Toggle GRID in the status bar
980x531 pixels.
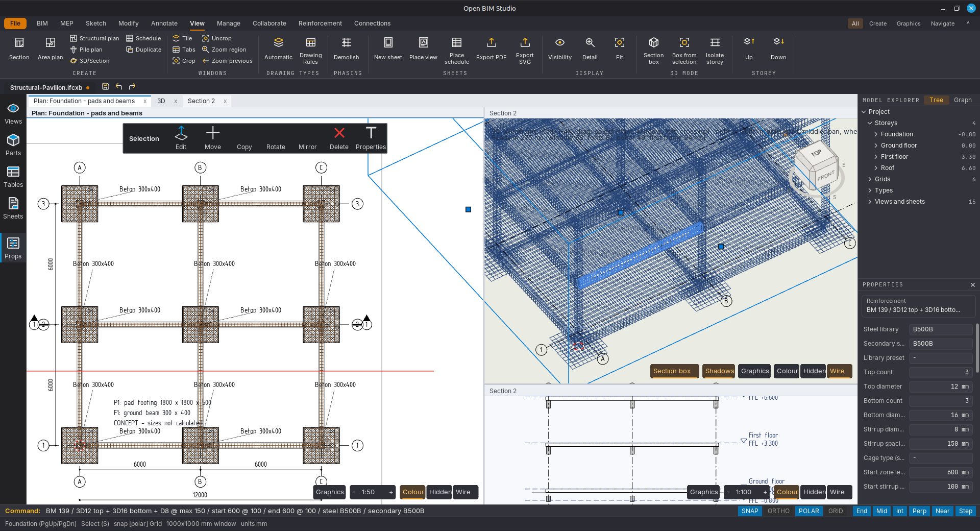pos(836,511)
